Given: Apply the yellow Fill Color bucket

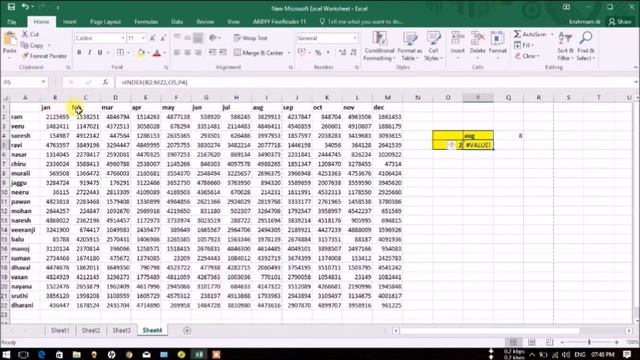Looking at the screenshot, I should point(141,53).
